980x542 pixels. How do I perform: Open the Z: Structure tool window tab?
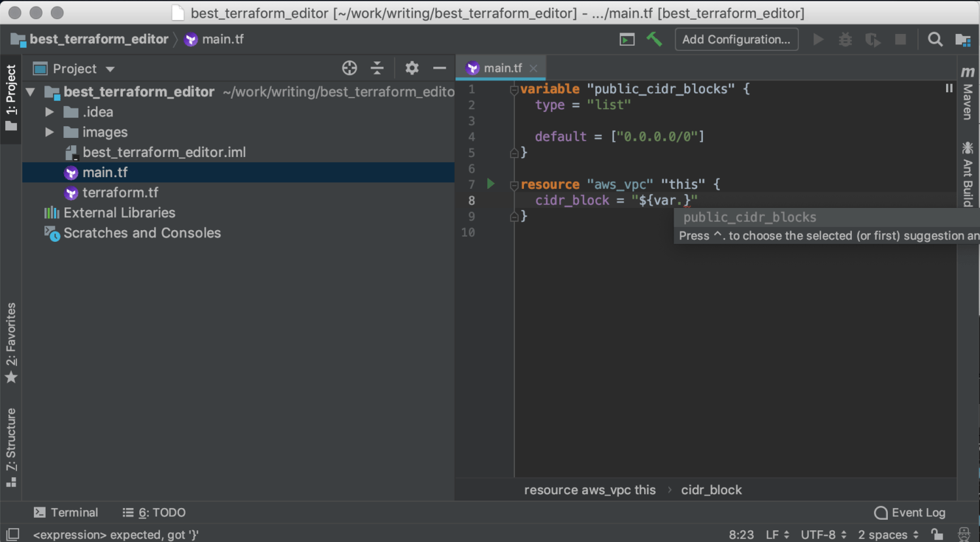click(x=11, y=448)
